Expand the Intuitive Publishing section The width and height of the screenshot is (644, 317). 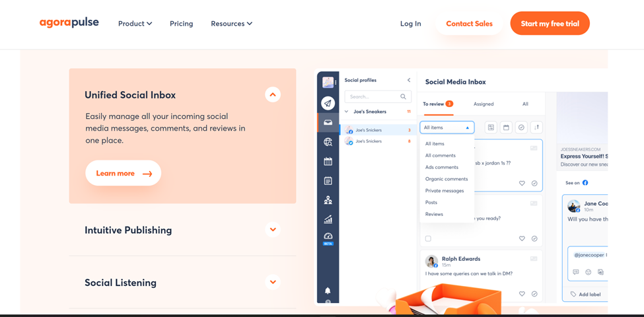point(273,230)
